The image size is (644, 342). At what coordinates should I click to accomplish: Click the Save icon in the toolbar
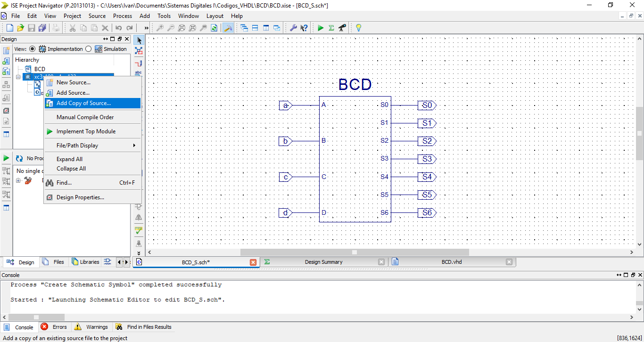32,28
